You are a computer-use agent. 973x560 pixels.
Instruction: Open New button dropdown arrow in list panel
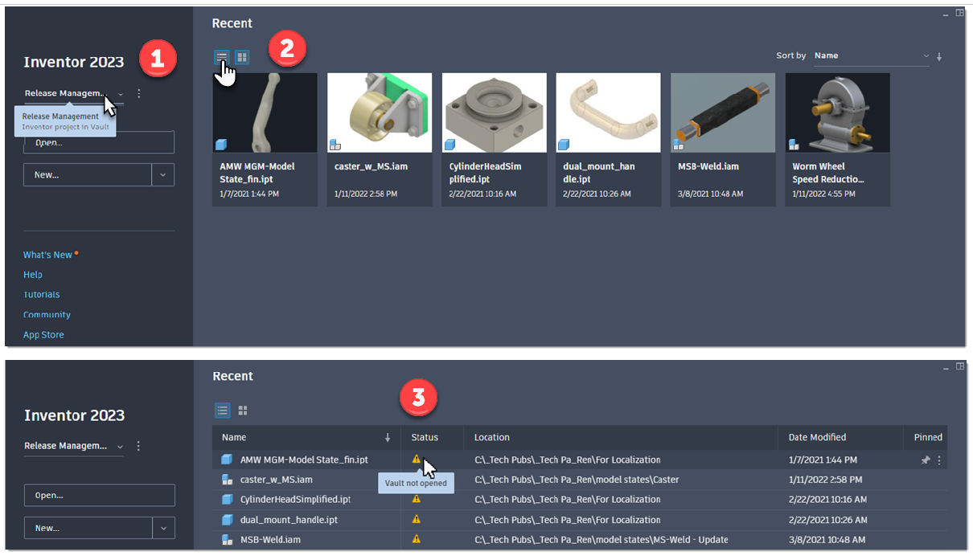[x=163, y=528]
